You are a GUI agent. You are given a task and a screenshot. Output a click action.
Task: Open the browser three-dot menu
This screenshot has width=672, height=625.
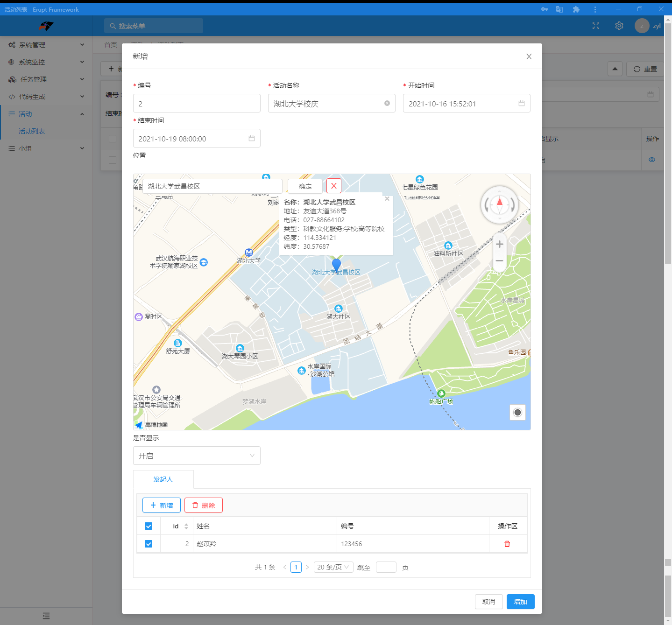pos(595,9)
